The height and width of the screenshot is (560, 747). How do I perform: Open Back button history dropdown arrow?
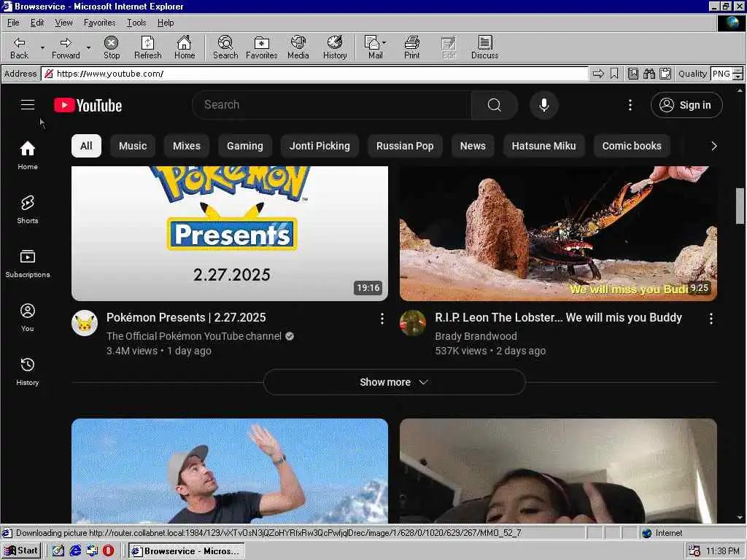point(42,47)
